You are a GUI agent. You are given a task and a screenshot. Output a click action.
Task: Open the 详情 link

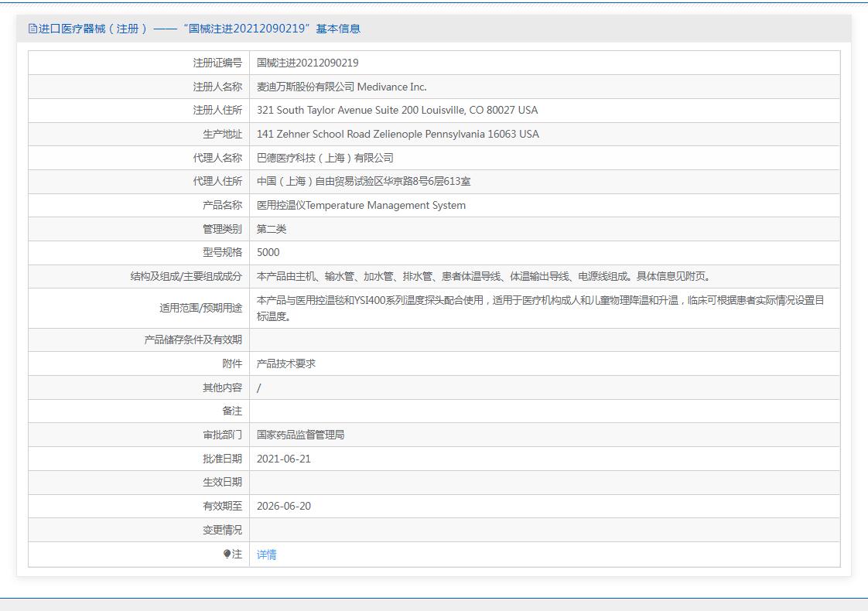point(266,555)
